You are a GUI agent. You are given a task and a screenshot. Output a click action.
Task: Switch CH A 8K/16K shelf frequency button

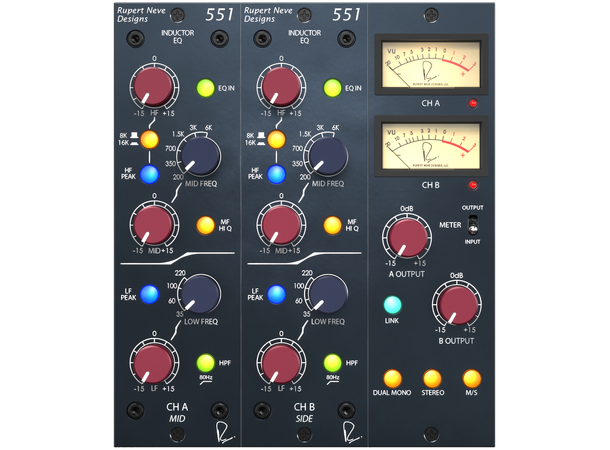click(x=150, y=139)
